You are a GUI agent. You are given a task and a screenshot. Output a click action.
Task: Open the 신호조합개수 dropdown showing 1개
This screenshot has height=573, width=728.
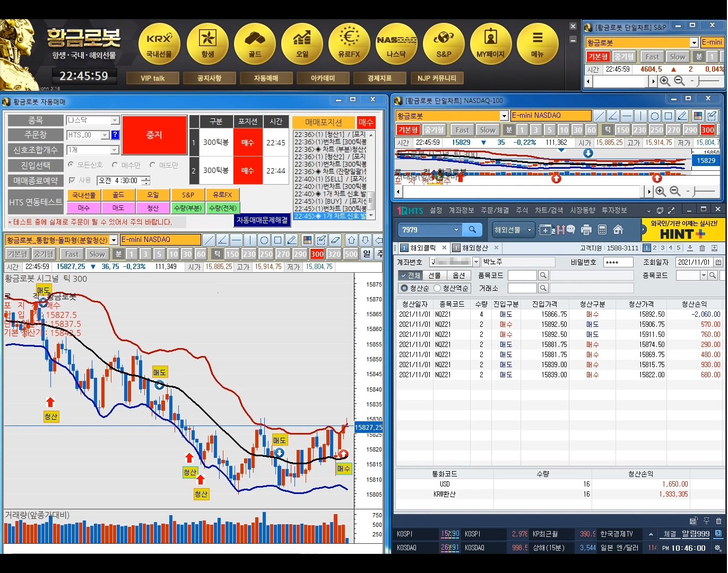(x=115, y=150)
